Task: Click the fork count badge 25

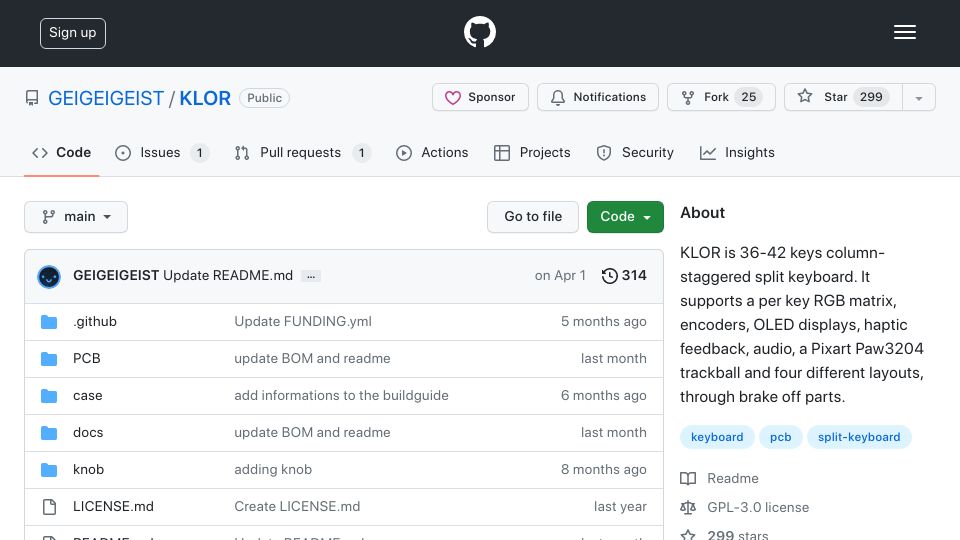Action: click(x=749, y=97)
